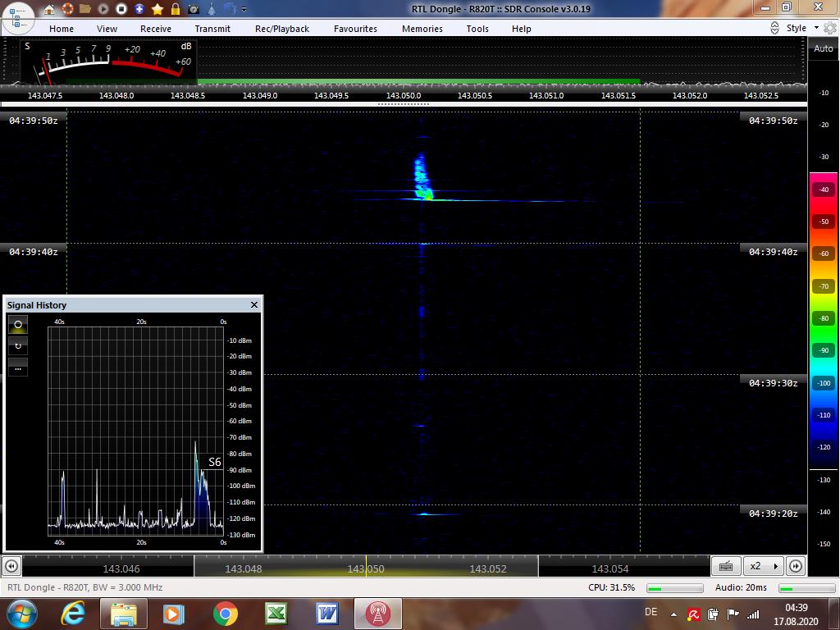Click the play radio icon in quick toolbar
The height and width of the screenshot is (630, 840).
pyautogui.click(x=103, y=9)
